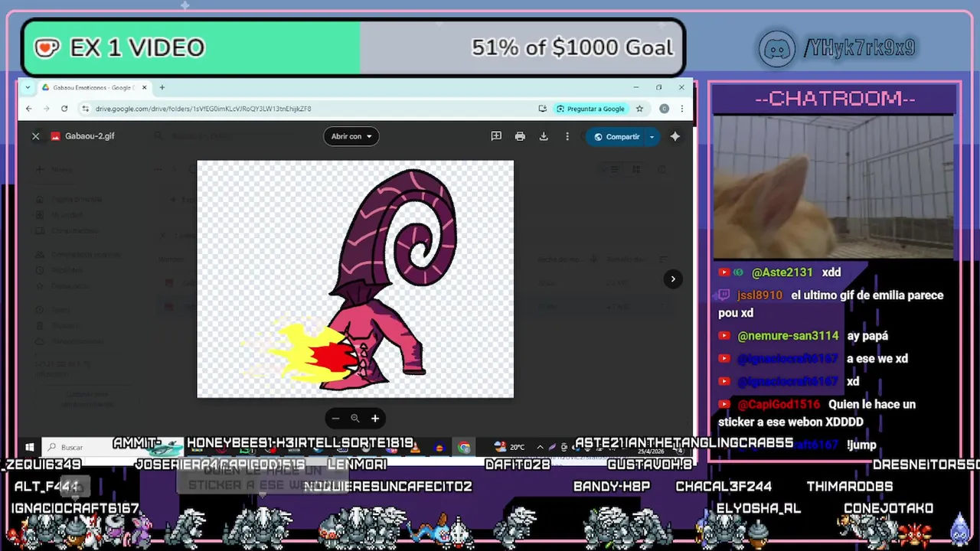The width and height of the screenshot is (980, 551).
Task: Click the install app icon in address bar
Action: click(542, 109)
